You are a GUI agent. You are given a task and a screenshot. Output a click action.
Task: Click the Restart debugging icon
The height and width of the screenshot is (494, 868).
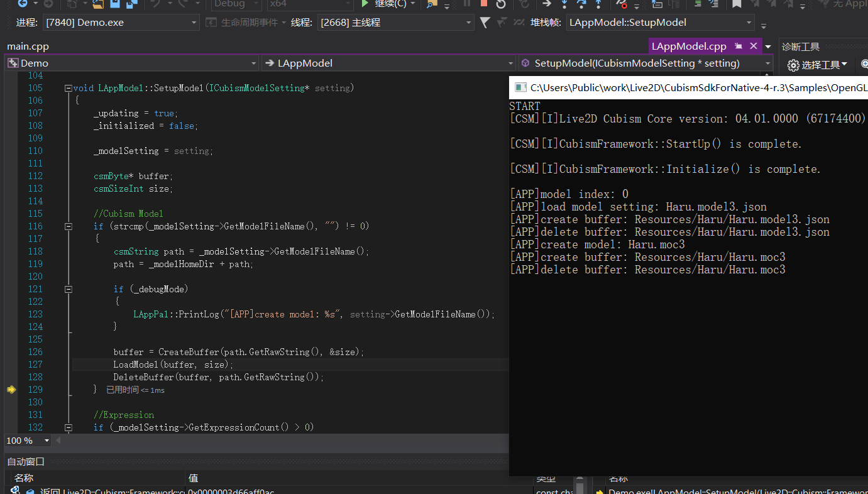[x=501, y=4]
